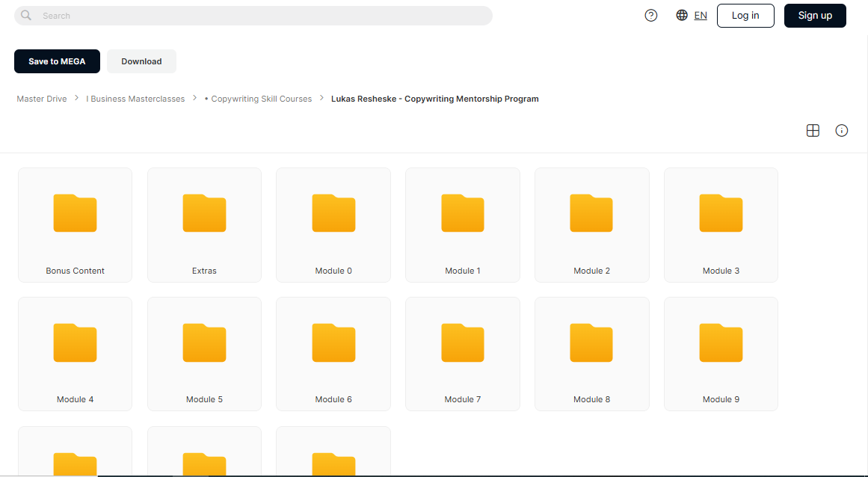Click the Sign up button
Viewport: 868px width, 477px height.
point(815,16)
